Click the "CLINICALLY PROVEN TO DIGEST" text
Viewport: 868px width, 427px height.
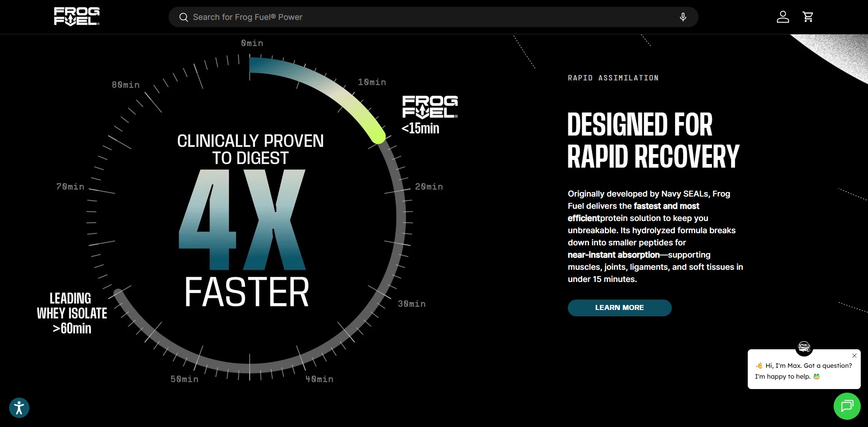250,150
